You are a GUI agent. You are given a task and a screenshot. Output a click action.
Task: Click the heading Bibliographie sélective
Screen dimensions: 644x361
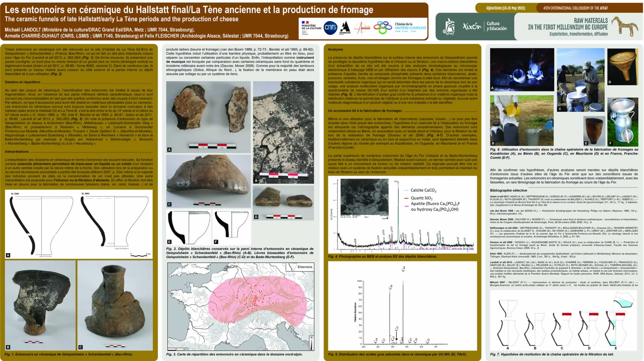pyautogui.click(x=508, y=190)
